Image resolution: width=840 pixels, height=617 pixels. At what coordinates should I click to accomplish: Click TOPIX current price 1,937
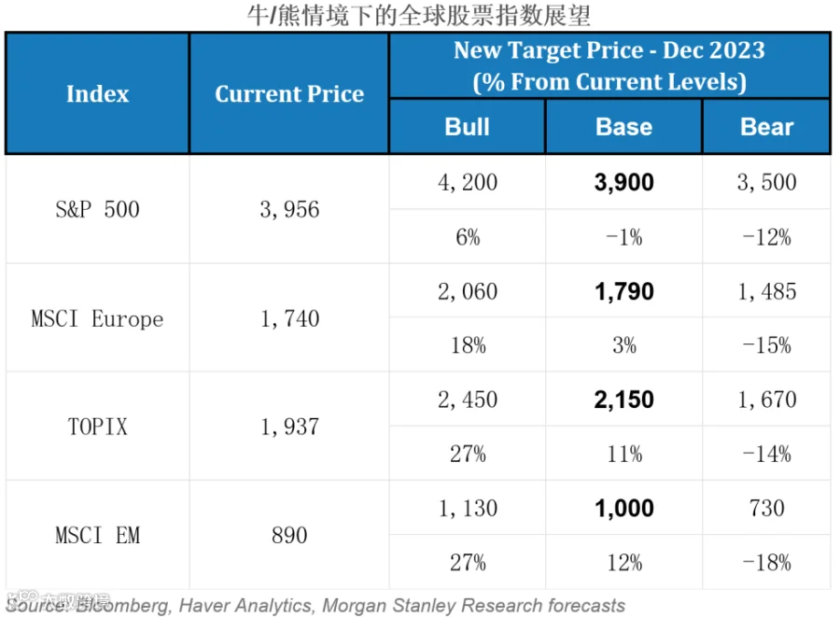coord(289,427)
